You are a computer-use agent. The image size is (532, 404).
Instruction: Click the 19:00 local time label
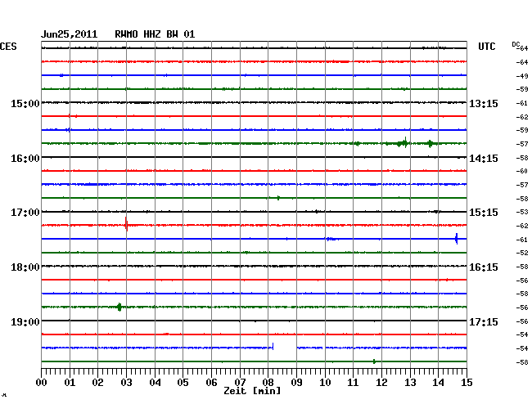(x=25, y=321)
